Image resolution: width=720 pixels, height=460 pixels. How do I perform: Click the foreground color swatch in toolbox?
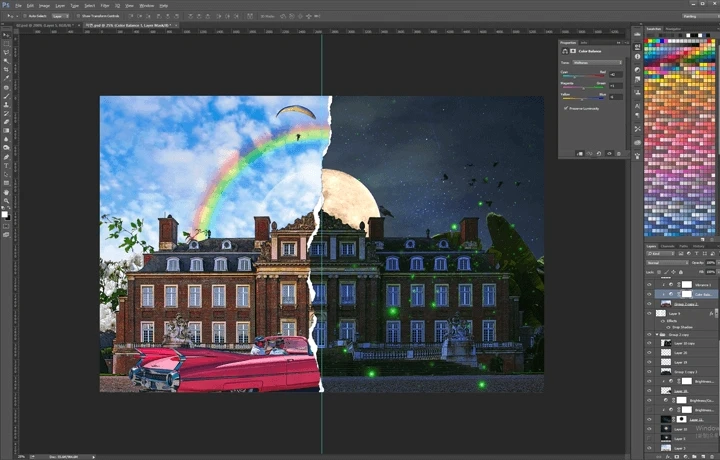[4, 214]
